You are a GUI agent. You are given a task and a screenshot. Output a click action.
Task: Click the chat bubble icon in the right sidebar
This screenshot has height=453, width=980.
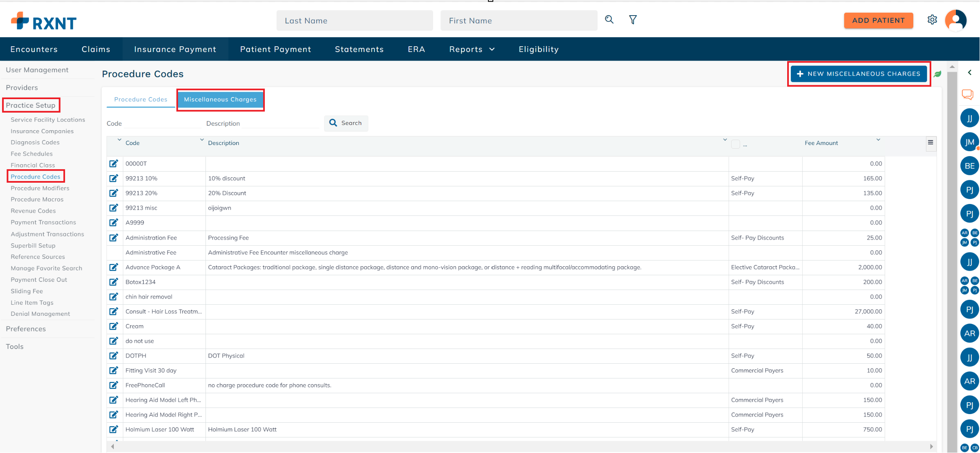point(968,94)
